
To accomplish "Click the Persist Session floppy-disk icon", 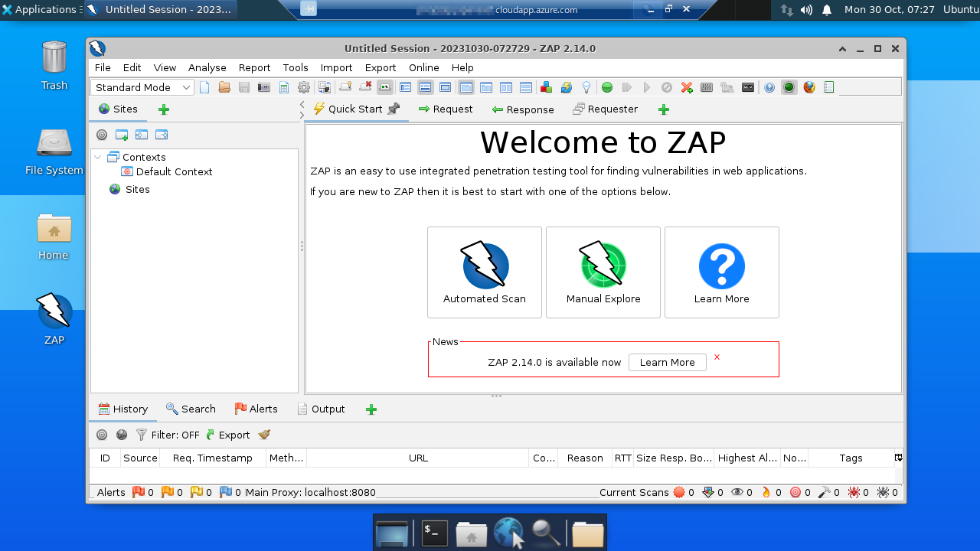I will [244, 87].
